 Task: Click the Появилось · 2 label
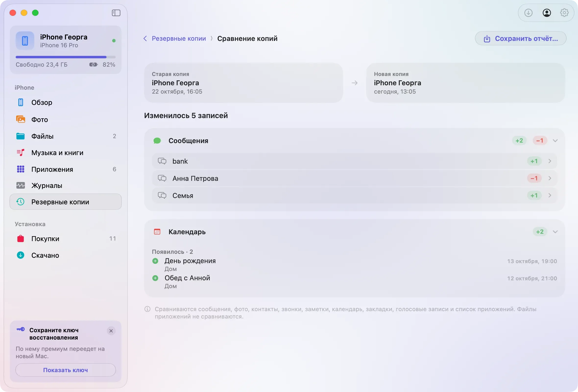172,251
